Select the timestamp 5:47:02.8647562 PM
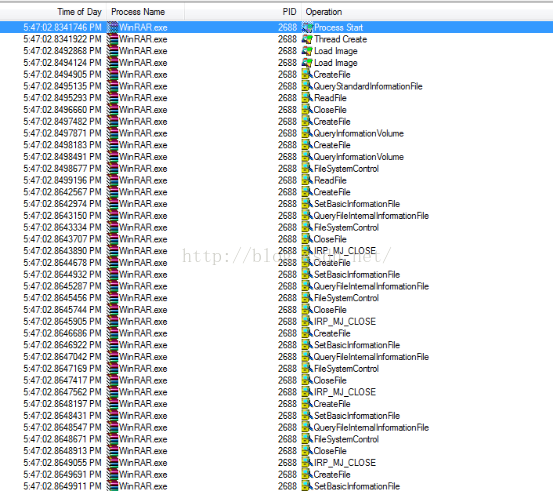 (x=62, y=392)
